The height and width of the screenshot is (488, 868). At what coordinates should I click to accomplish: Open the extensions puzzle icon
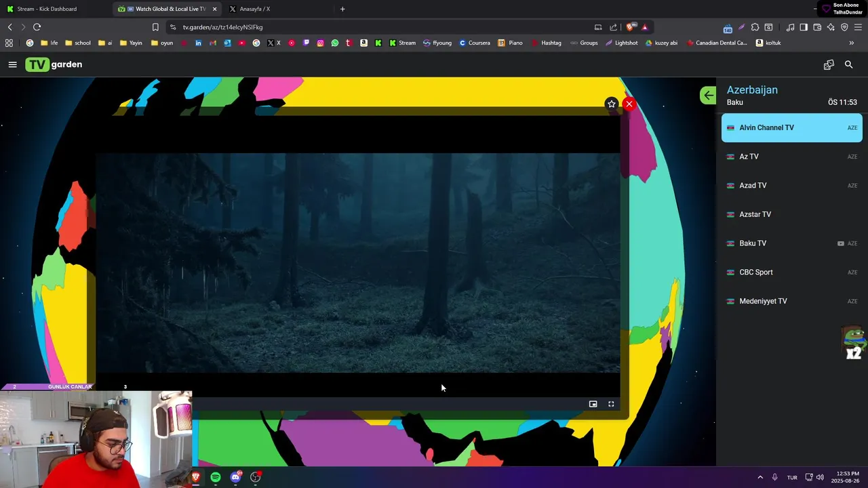click(755, 27)
